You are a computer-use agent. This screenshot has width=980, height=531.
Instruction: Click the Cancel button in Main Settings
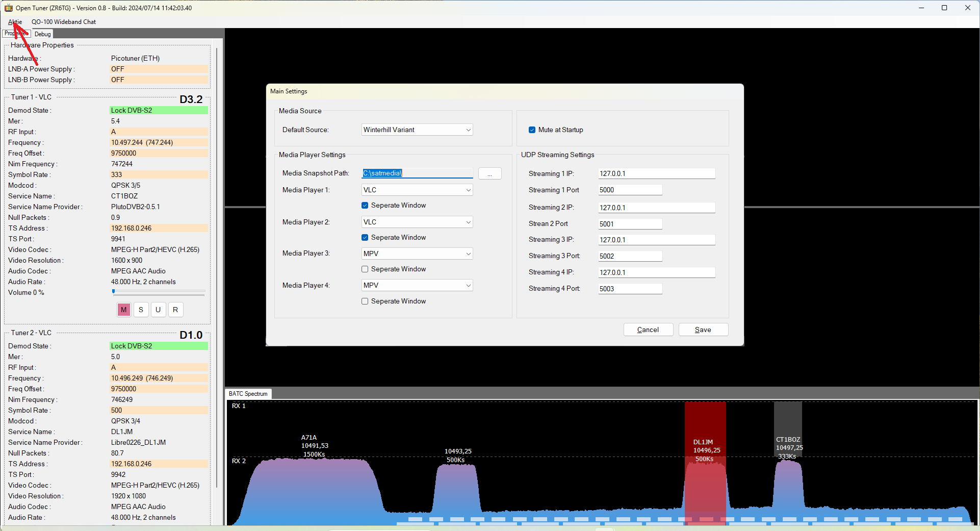[648, 330]
